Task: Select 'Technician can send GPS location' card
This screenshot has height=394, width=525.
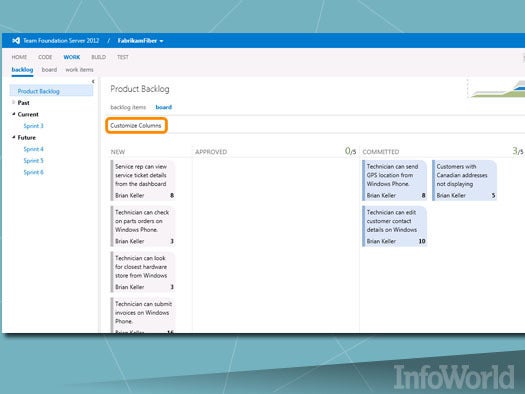Action: (395, 180)
